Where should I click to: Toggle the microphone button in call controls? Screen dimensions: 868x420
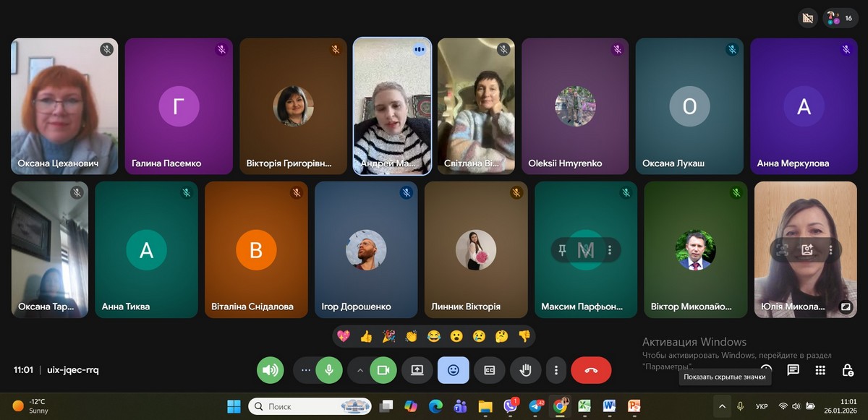328,370
